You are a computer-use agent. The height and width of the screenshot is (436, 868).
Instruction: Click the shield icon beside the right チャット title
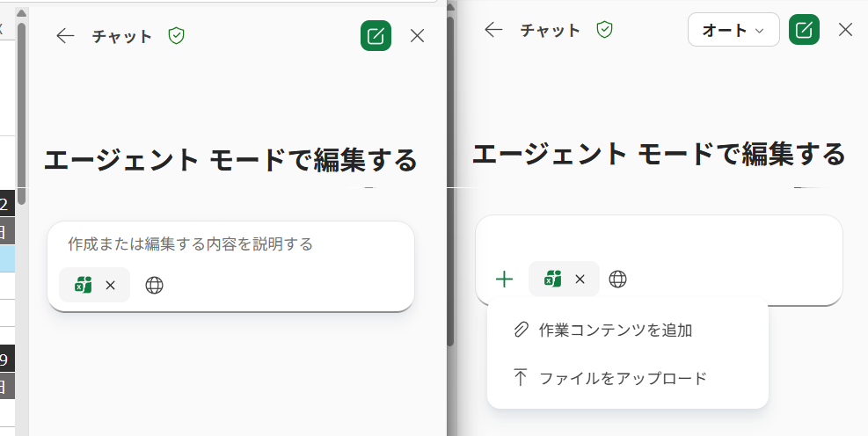tap(604, 30)
